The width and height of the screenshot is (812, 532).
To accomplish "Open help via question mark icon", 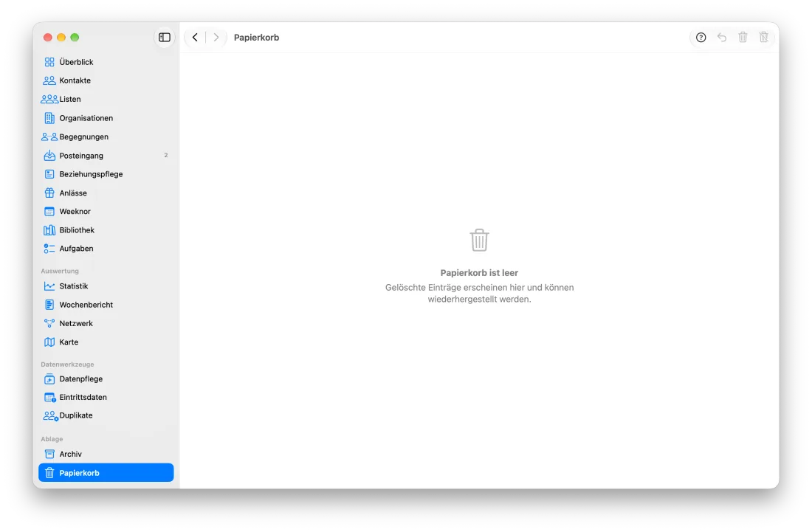I will pyautogui.click(x=701, y=37).
